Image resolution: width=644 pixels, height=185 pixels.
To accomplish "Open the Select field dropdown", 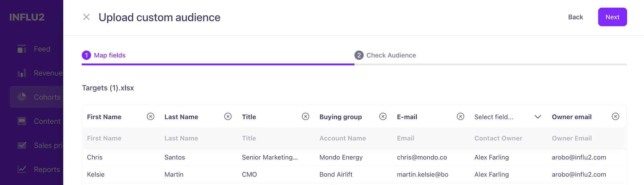I will tap(508, 117).
